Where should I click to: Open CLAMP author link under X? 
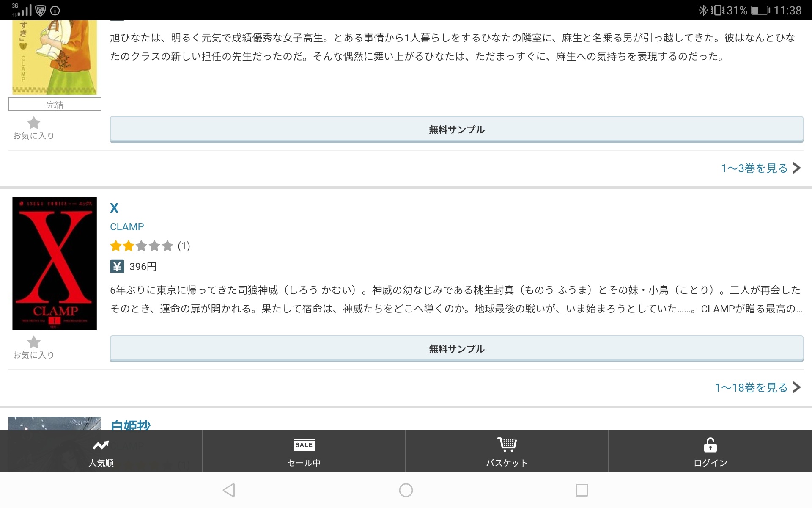[127, 227]
